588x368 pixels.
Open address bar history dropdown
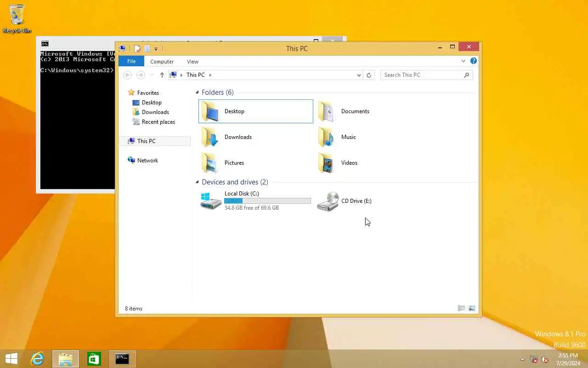[359, 75]
